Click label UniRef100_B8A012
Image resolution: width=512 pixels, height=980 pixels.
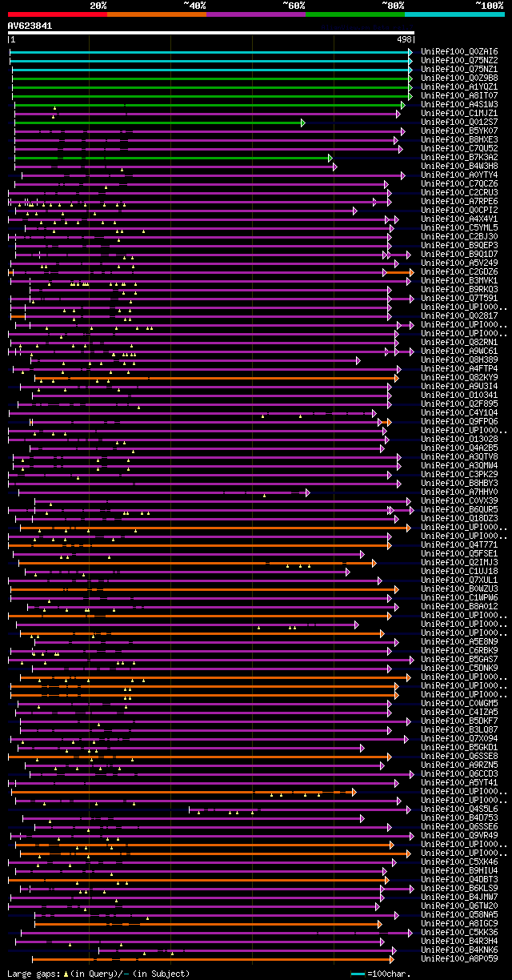(x=459, y=606)
